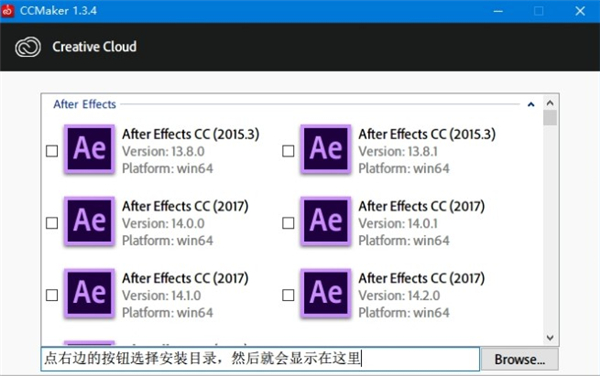Image resolution: width=600 pixels, height=376 pixels.
Task: Minimize the CCMaker window
Action: click(x=498, y=11)
